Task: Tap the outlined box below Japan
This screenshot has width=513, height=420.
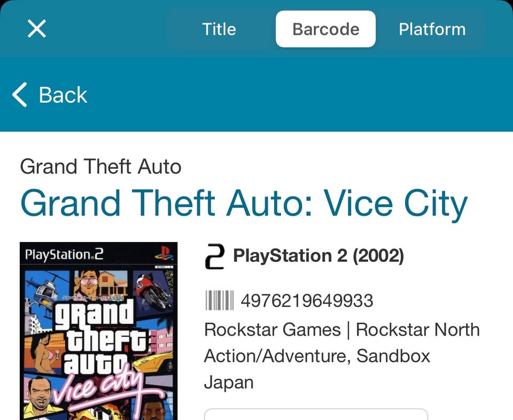Action: click(316, 414)
